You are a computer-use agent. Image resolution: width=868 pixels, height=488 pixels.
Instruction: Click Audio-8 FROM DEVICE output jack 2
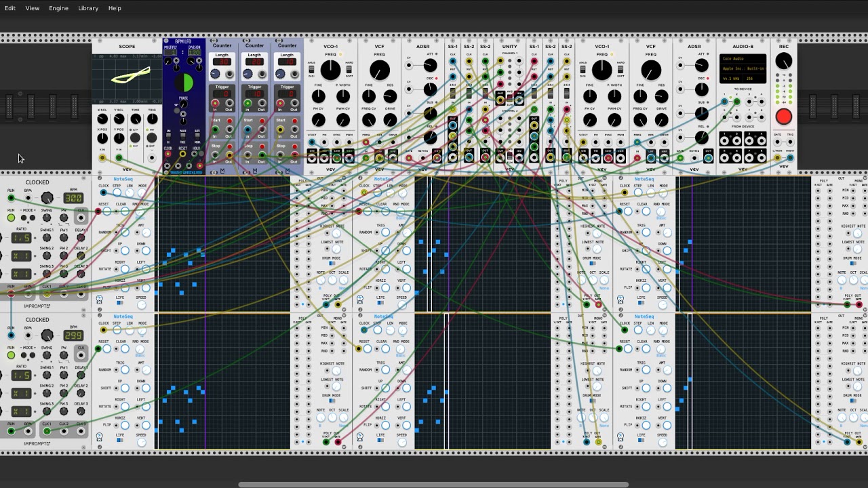click(736, 140)
